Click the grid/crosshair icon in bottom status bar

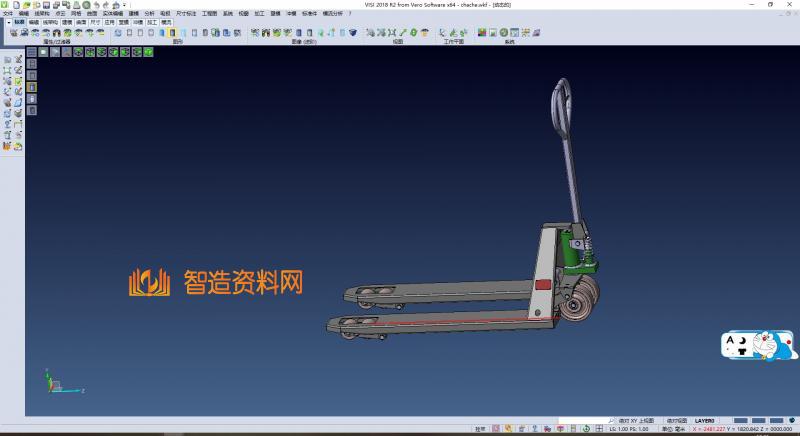click(x=599, y=429)
